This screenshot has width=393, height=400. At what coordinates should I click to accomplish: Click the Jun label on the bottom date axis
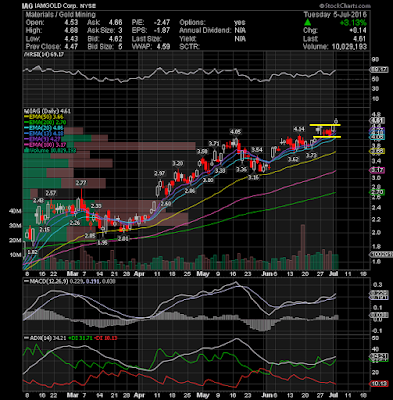[266, 395]
